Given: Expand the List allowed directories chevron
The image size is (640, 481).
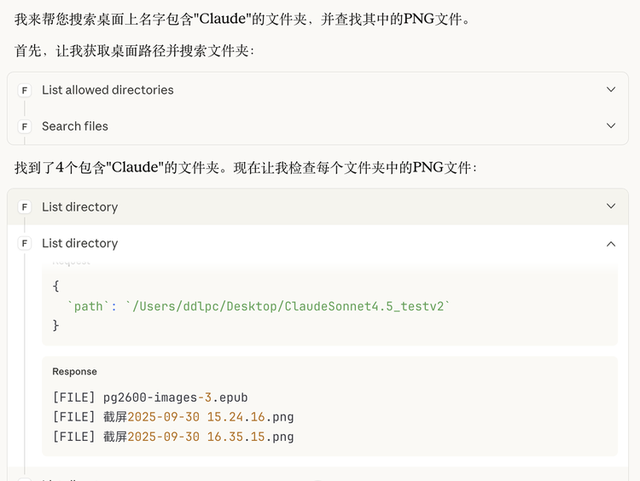Looking at the screenshot, I should [x=611, y=90].
